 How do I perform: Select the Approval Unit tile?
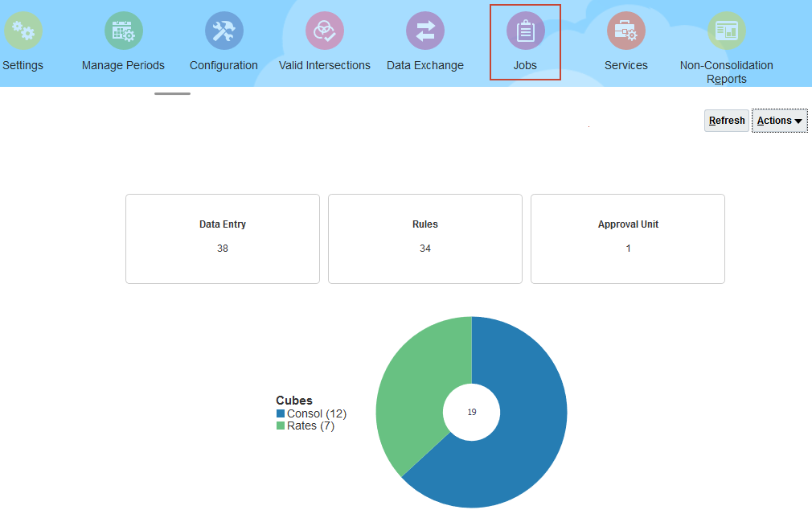click(x=628, y=239)
